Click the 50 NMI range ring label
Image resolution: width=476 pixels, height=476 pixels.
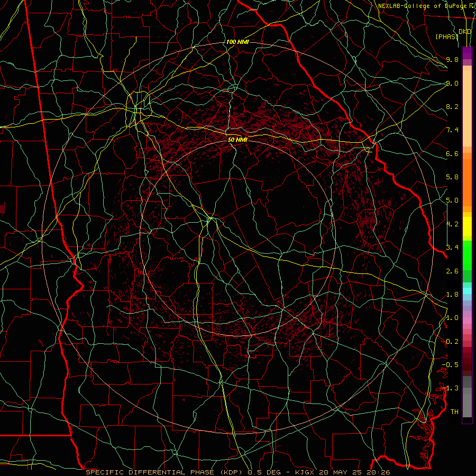pos(237,140)
